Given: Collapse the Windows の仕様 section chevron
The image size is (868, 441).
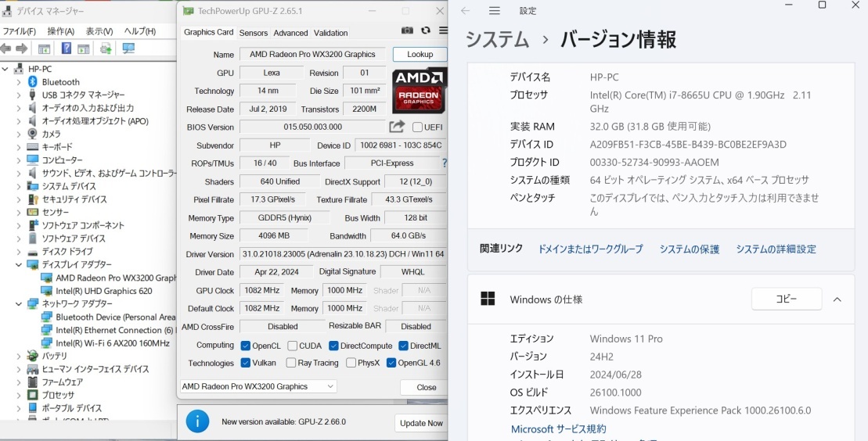Looking at the screenshot, I should tap(837, 299).
